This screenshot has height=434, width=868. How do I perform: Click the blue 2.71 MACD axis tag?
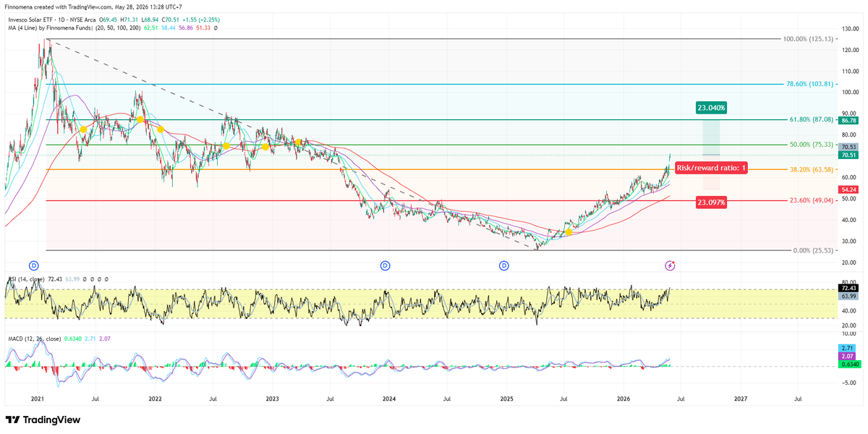848,349
